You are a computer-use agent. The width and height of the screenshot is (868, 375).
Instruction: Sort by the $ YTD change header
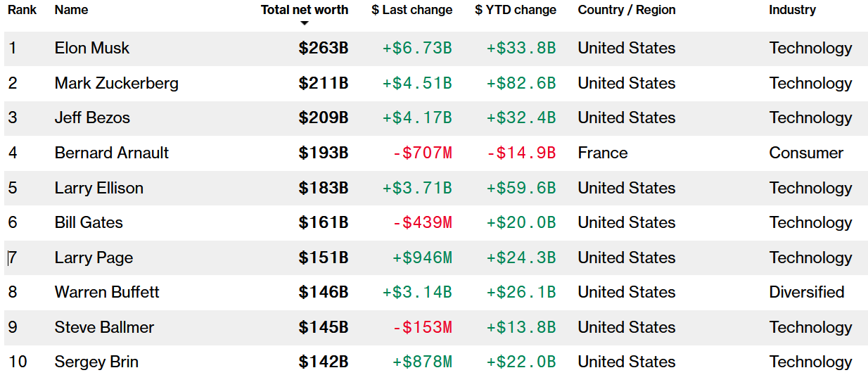pos(516,10)
